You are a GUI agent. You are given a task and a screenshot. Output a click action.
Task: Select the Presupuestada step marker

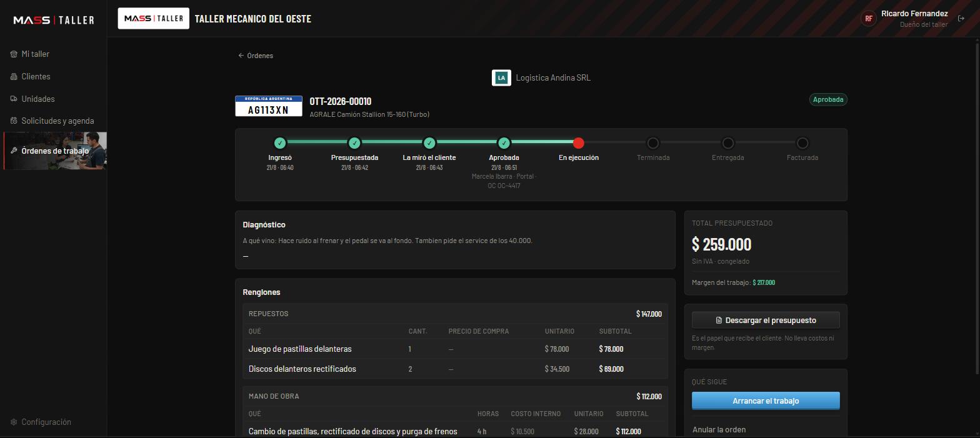click(x=354, y=143)
